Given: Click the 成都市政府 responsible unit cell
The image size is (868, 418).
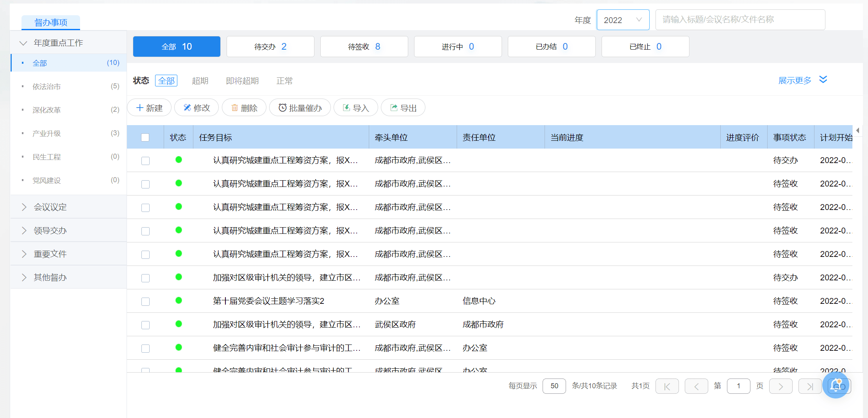Looking at the screenshot, I should pyautogui.click(x=483, y=324).
